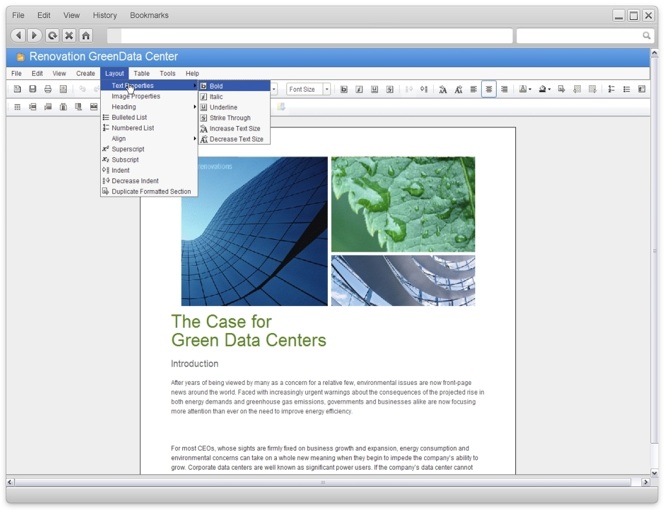This screenshot has height=515, width=664.
Task: Open Image Properties from Layout menu
Action: point(149,96)
